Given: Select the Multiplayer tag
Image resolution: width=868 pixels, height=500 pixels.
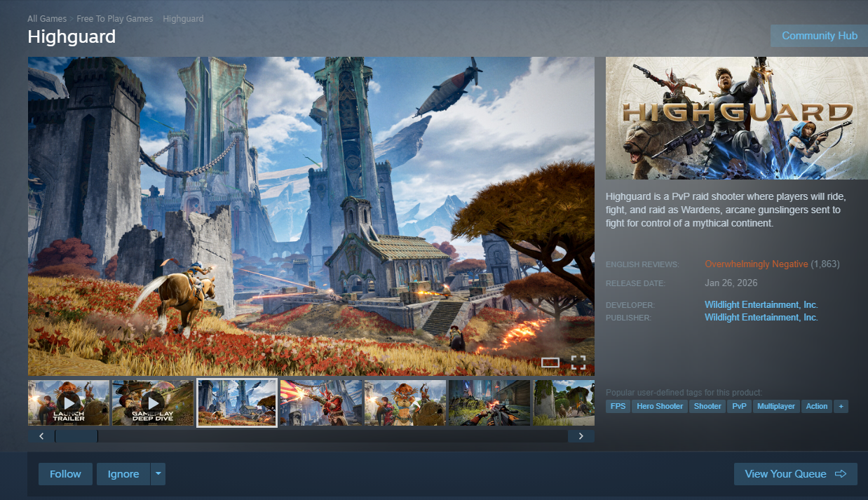Looking at the screenshot, I should (x=776, y=406).
